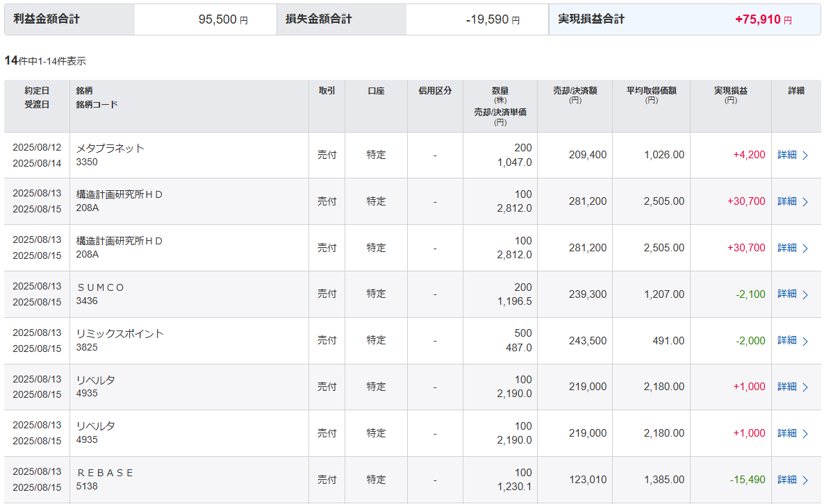Click chevron arrow in first リベルタ row
824x504 pixels.
pos(805,387)
